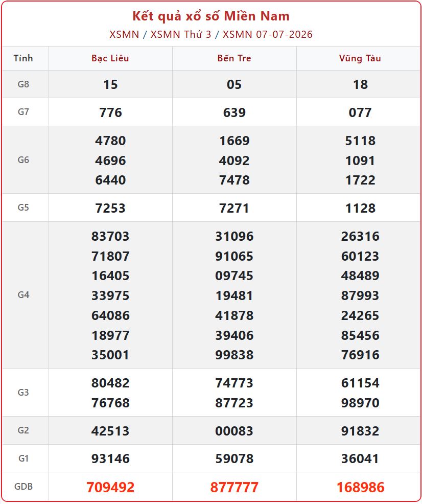The width and height of the screenshot is (422, 504).
Task: Click the Bạc Liêu special prize 709492
Action: 110,487
